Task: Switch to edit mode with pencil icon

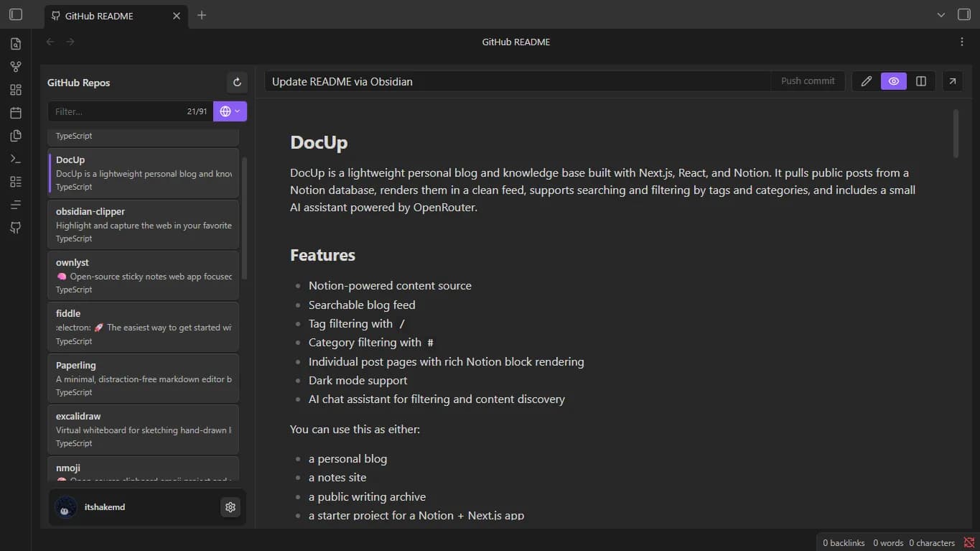Action: [867, 81]
